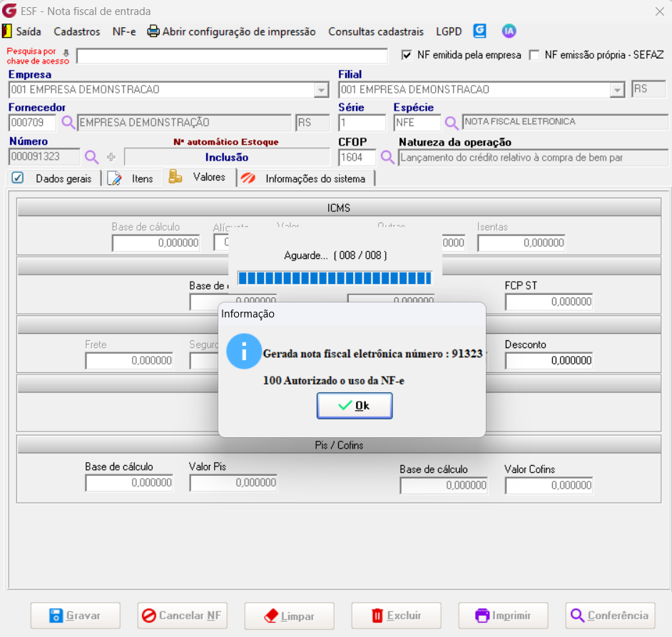The width and height of the screenshot is (672, 637).
Task: Click the Saída exit door icon
Action: pyautogui.click(x=7, y=31)
